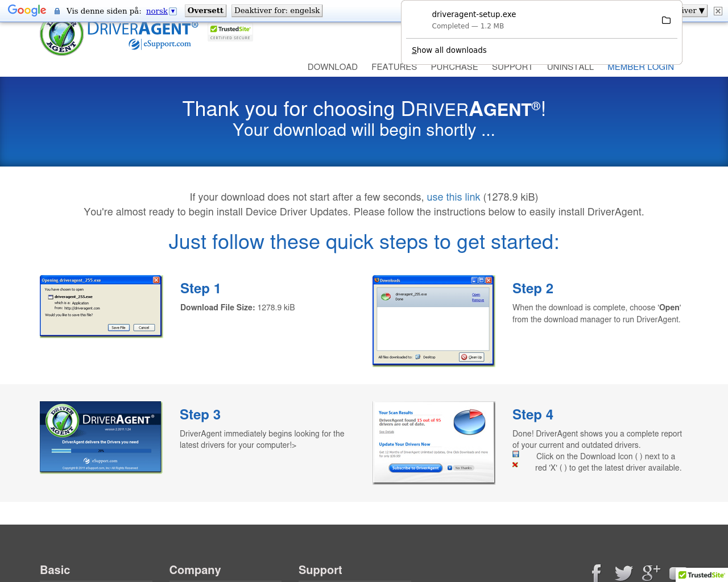Click the Support footer heading

tap(320, 570)
